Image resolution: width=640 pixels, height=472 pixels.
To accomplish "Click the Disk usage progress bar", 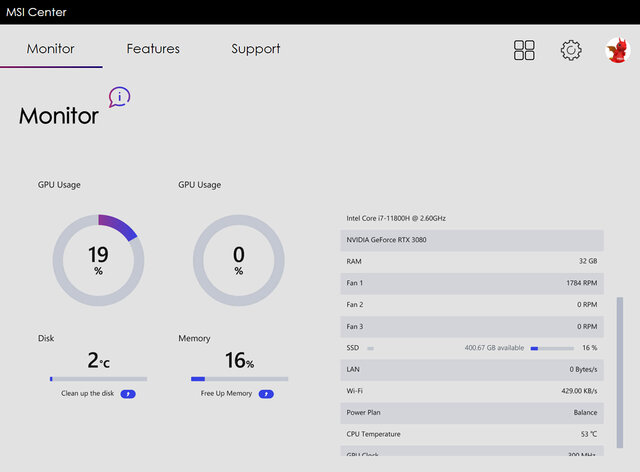I will pyautogui.click(x=98, y=379).
